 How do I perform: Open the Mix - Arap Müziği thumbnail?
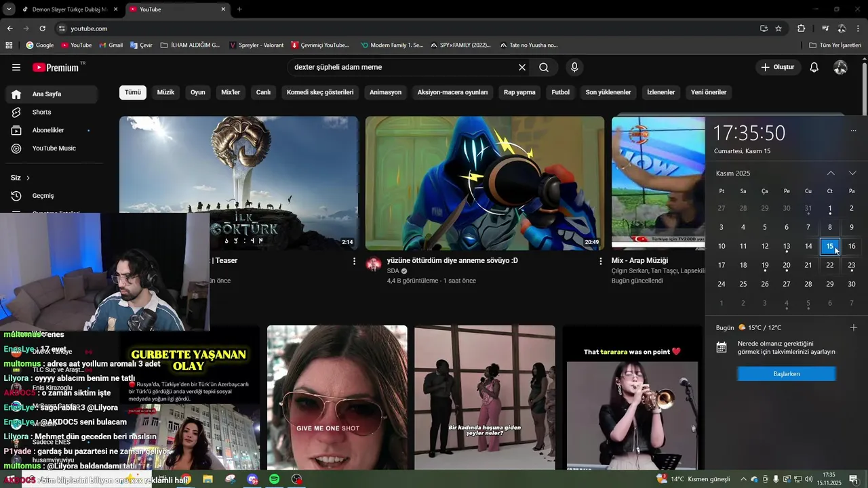[658, 183]
